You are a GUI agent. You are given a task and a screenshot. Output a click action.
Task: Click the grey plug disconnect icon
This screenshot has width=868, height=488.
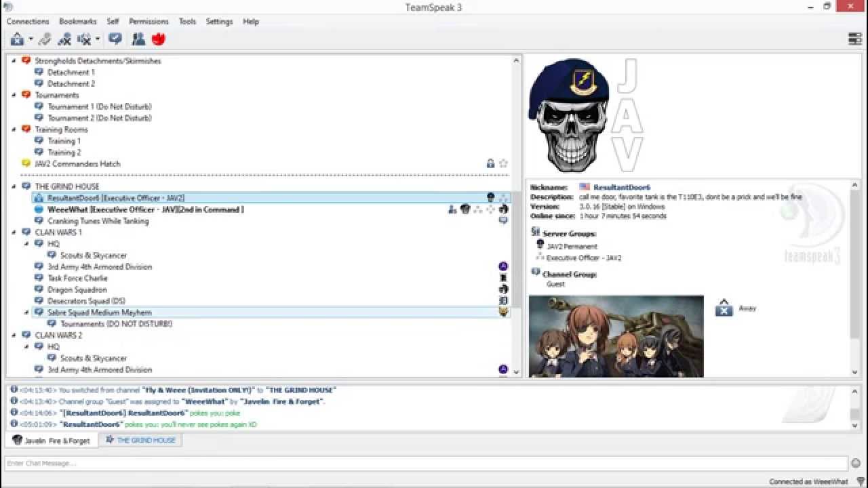click(45, 39)
